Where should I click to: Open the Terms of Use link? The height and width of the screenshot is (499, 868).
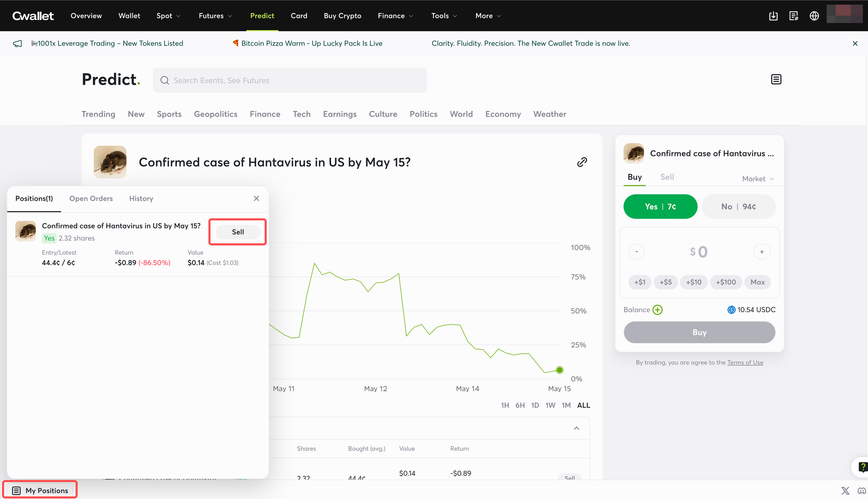[745, 363]
